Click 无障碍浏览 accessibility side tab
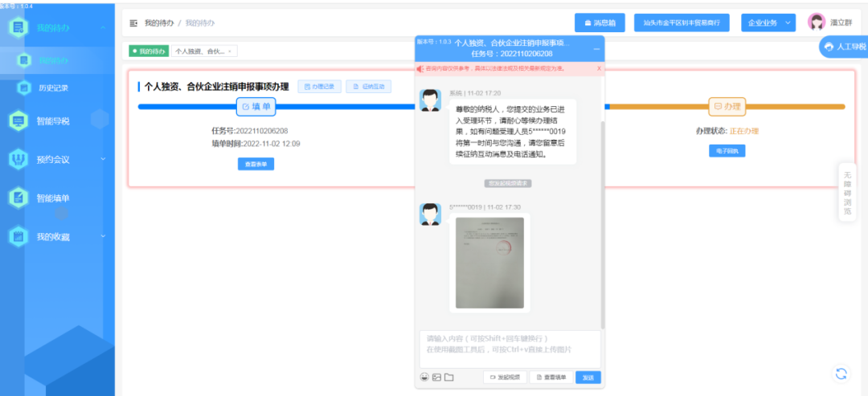Image resolution: width=868 pixels, height=396 pixels. [847, 193]
